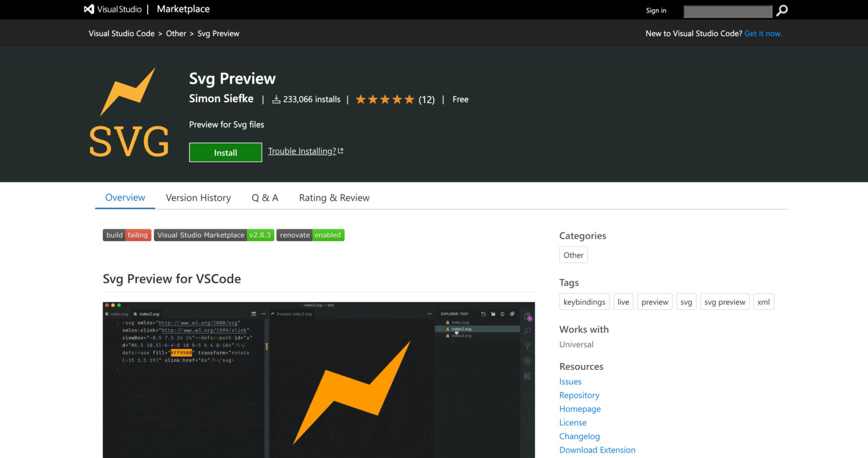Open the extension's Repository link
This screenshot has height=458, width=868.
click(x=579, y=395)
